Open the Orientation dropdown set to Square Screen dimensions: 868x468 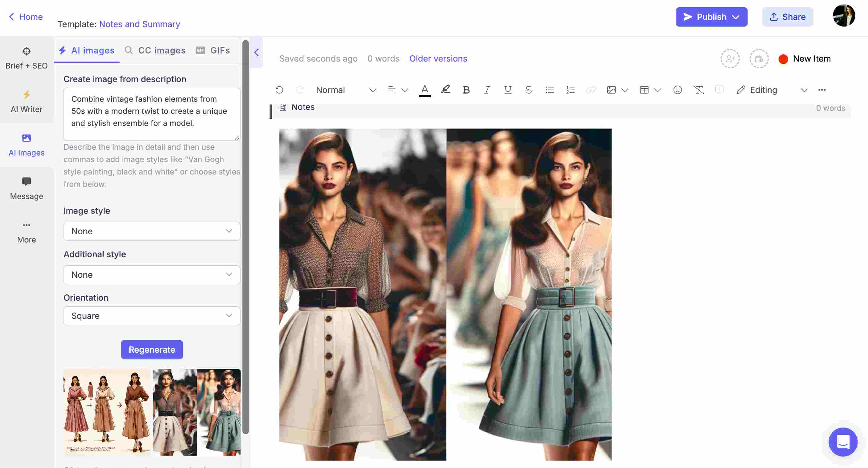pyautogui.click(x=152, y=316)
